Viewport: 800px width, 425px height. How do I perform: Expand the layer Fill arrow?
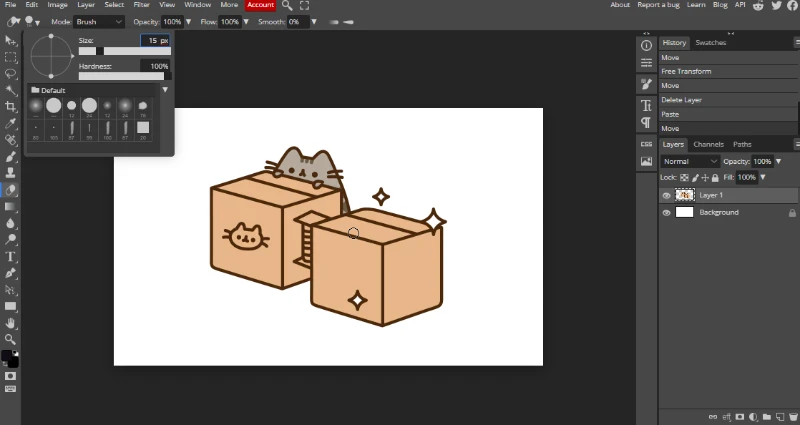coord(763,178)
